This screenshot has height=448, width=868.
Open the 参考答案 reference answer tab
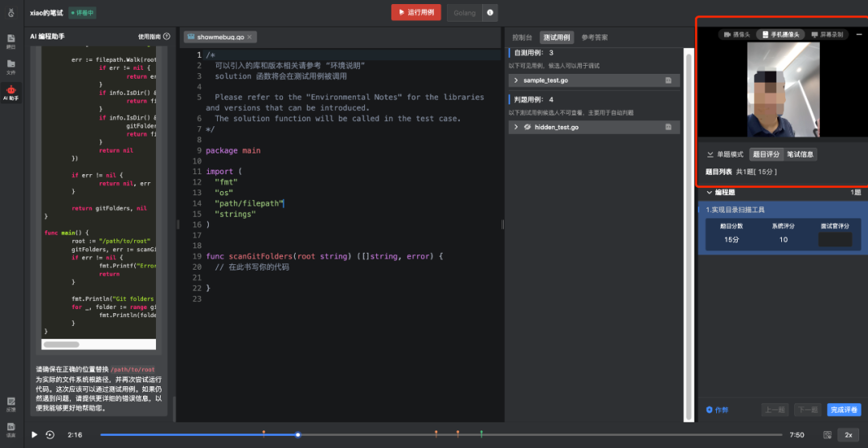pos(595,38)
